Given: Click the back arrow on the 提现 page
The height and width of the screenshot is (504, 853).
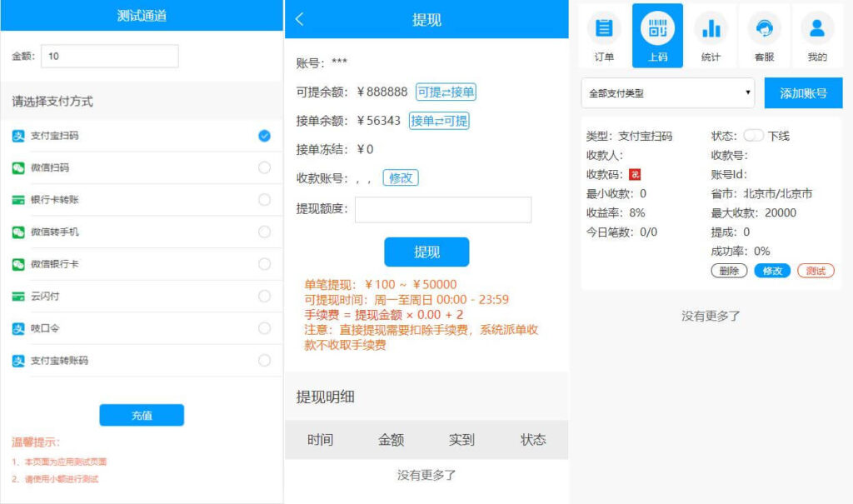Looking at the screenshot, I should click(x=302, y=18).
